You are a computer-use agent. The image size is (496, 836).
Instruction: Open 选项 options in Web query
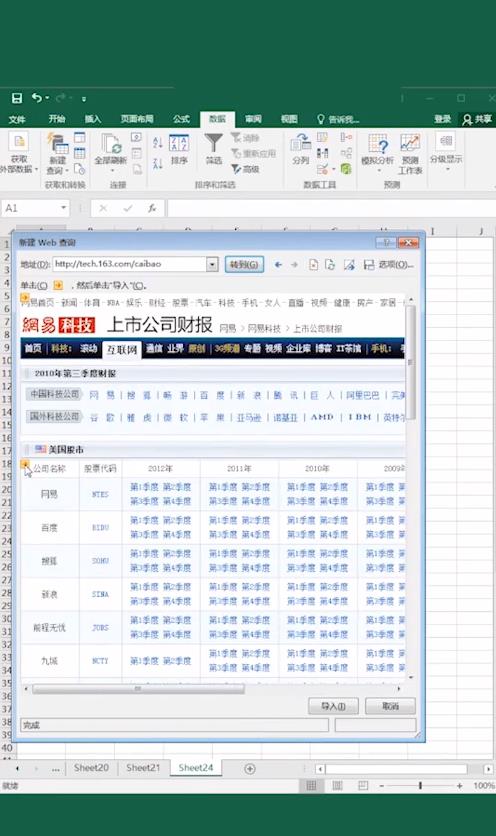(x=396, y=264)
